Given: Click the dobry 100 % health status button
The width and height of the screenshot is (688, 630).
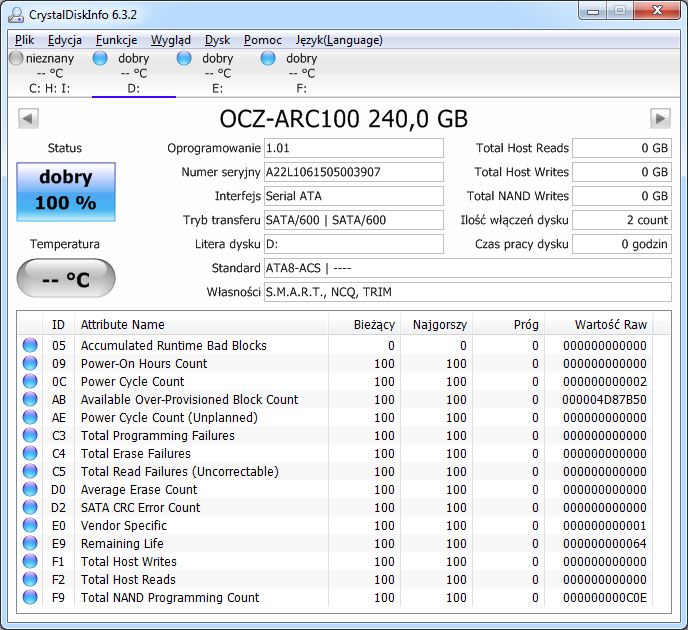Looking at the screenshot, I should 66,192.
